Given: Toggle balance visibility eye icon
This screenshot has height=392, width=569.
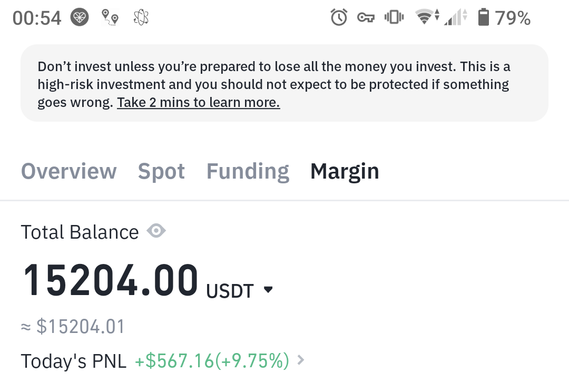Looking at the screenshot, I should tap(156, 231).
